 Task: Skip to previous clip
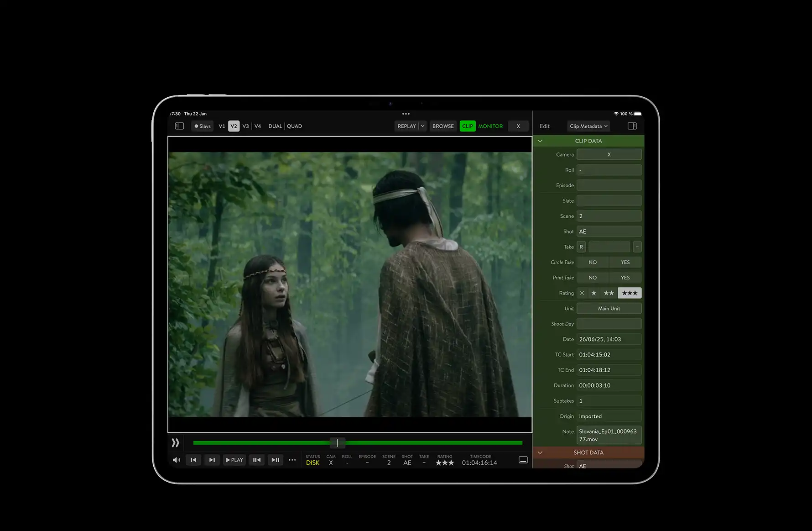click(x=193, y=460)
